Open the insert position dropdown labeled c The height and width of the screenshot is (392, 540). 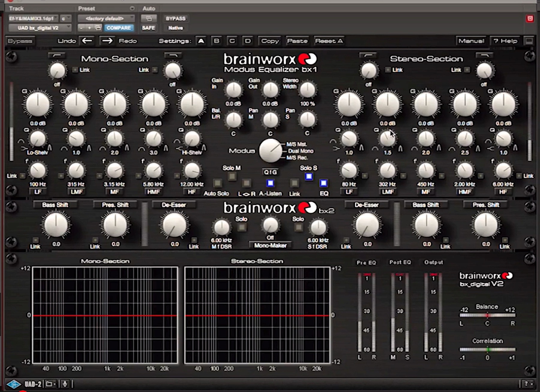click(65, 19)
